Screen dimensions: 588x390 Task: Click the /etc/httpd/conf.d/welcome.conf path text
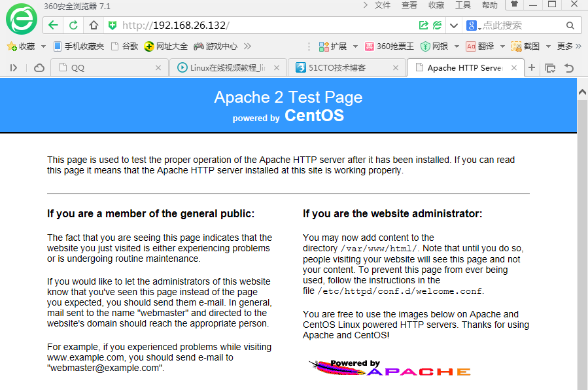click(x=400, y=291)
